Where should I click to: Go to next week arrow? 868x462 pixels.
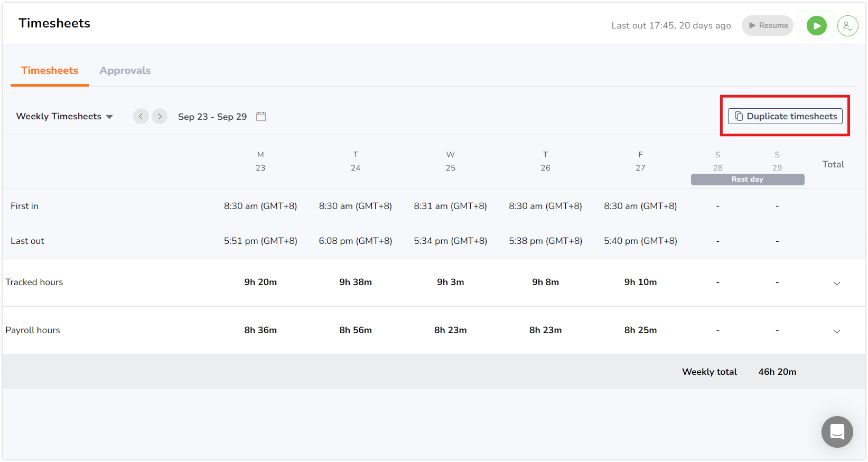(160, 116)
